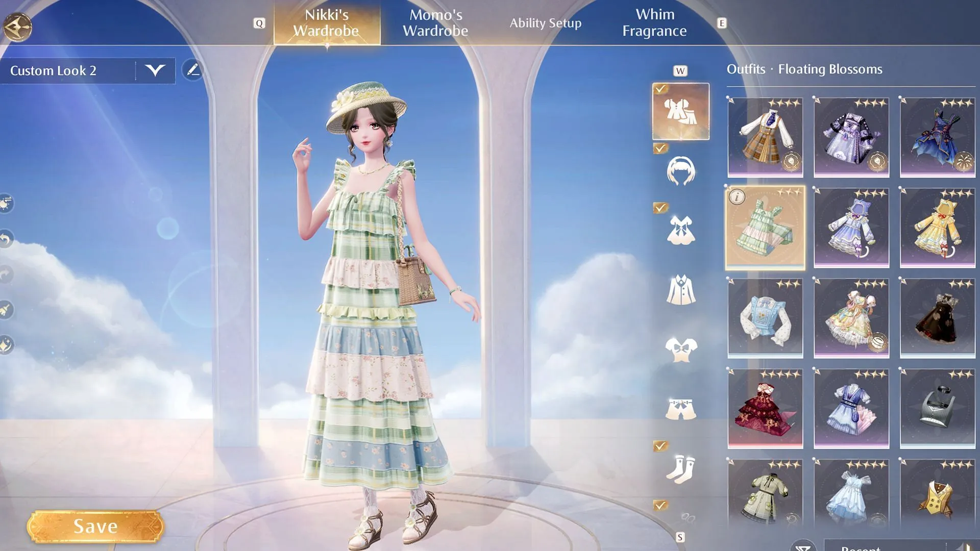Click the Outfits · Floating Blossoms heading
This screenshot has width=980, height=551.
(804, 69)
